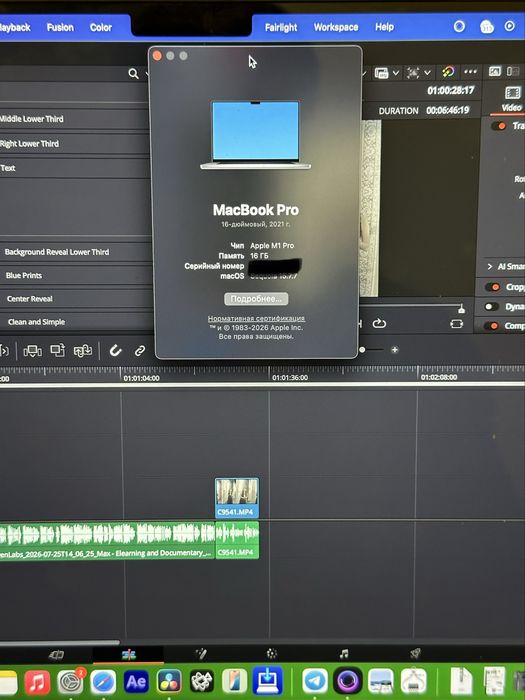Open System Settings from the dock
Screen dimensions: 525x700
[x=70, y=682]
